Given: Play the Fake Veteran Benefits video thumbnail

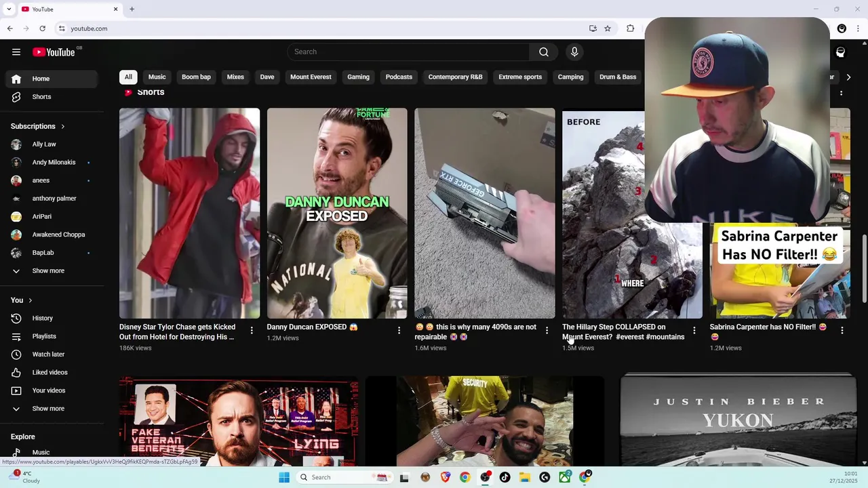Looking at the screenshot, I should (239, 422).
